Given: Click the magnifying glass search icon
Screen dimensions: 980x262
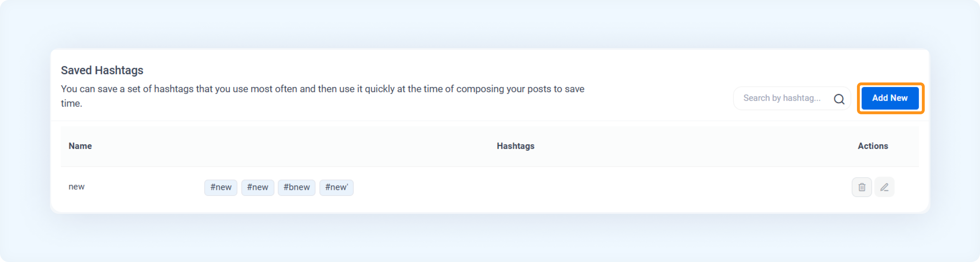Looking at the screenshot, I should click(839, 99).
